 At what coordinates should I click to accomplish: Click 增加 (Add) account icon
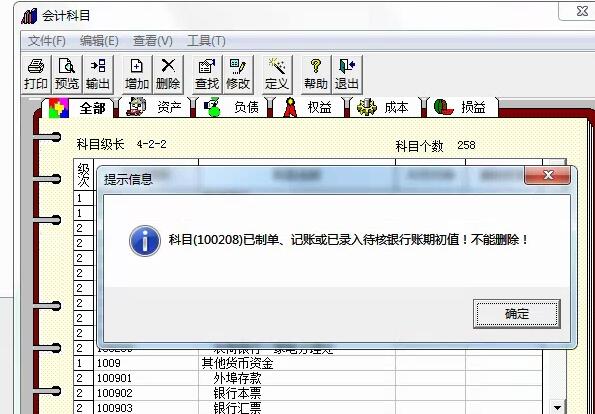coord(137,74)
